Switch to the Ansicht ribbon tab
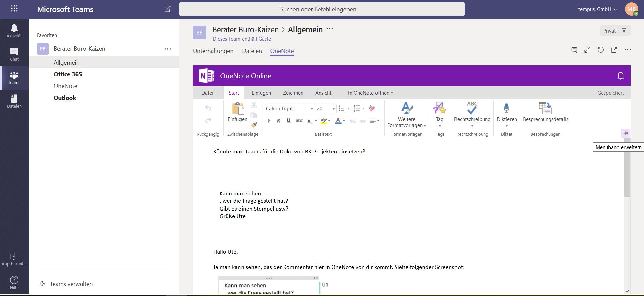644x296 pixels. [323, 93]
